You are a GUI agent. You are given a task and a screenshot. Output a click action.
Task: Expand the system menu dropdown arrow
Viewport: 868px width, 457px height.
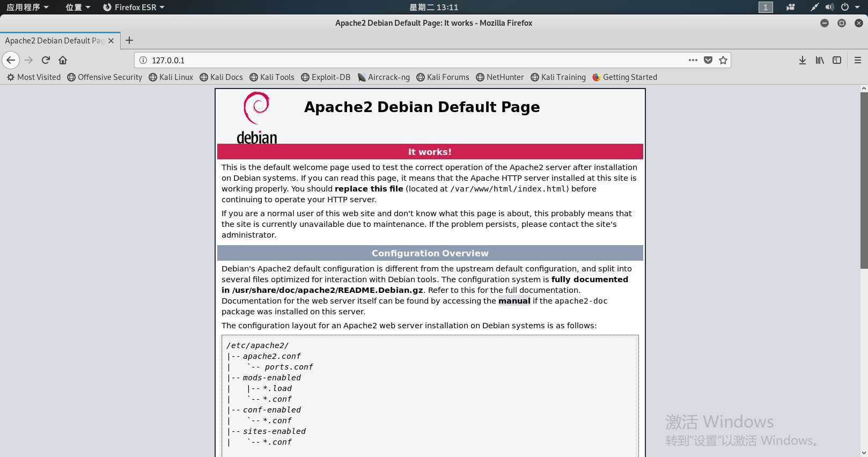[x=857, y=7]
